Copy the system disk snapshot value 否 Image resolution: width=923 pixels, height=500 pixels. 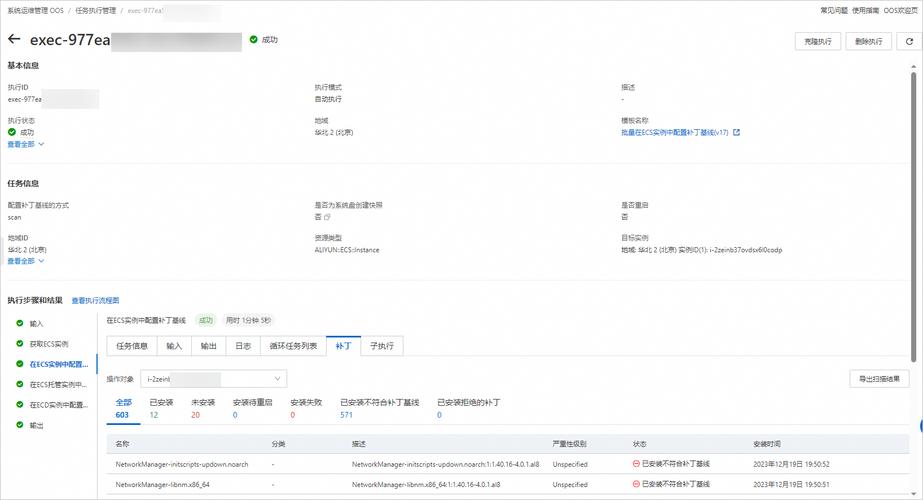[327, 217]
